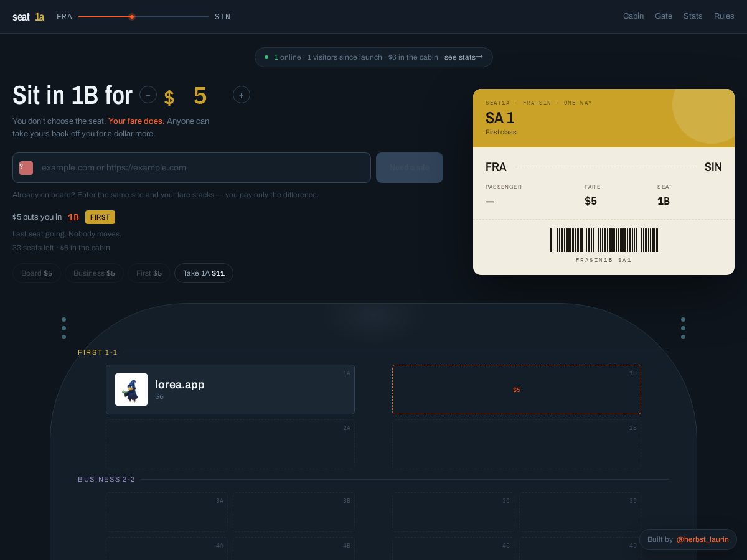Screen dimensions: 747x560
Task: Click the fare amount 5 field
Action: [x=200, y=96]
